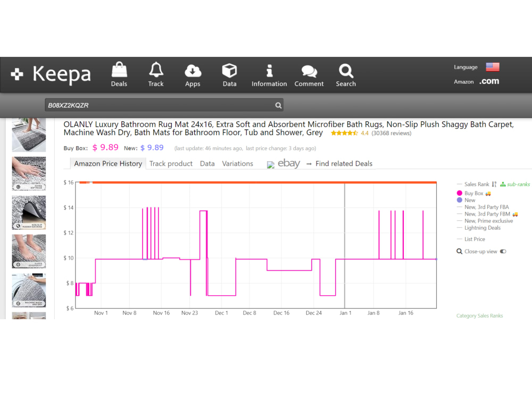The image size is (532, 399).
Task: Open the Track bell icon
Action: pyautogui.click(x=156, y=70)
